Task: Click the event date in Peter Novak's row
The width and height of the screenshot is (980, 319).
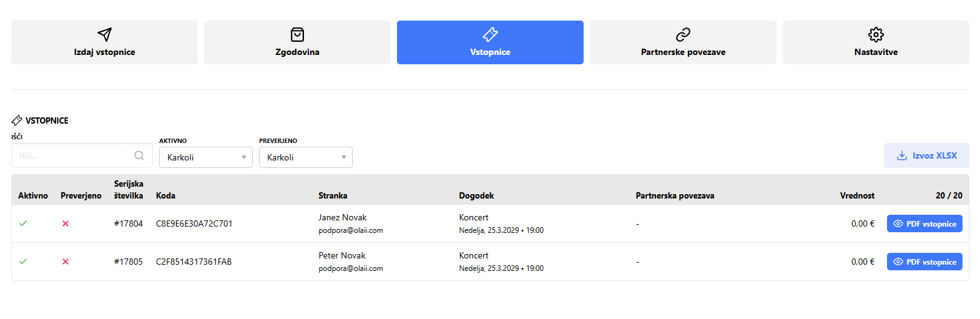Action: pos(501,268)
